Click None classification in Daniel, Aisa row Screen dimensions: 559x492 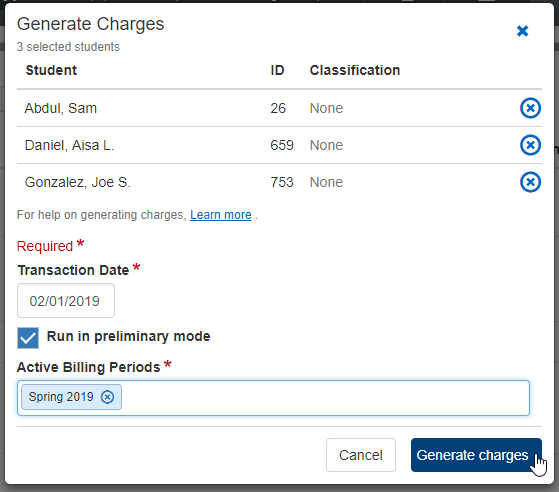pyautogui.click(x=326, y=145)
